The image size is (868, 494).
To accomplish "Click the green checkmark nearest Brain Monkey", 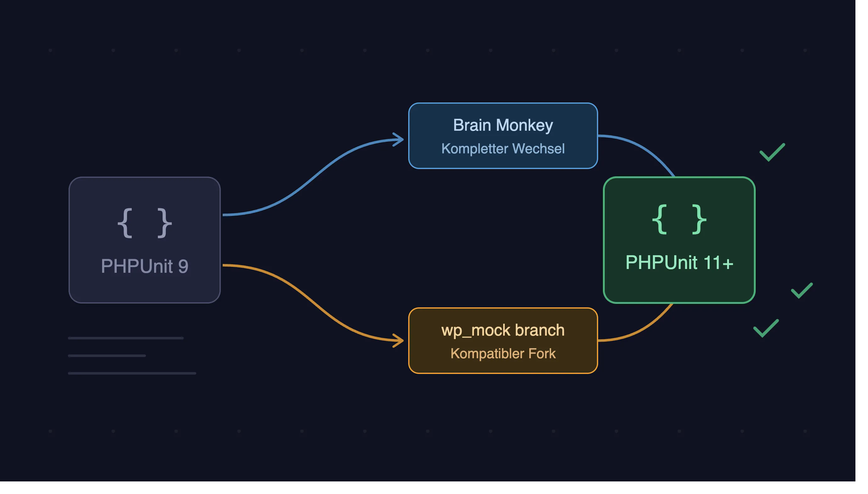I will [772, 152].
